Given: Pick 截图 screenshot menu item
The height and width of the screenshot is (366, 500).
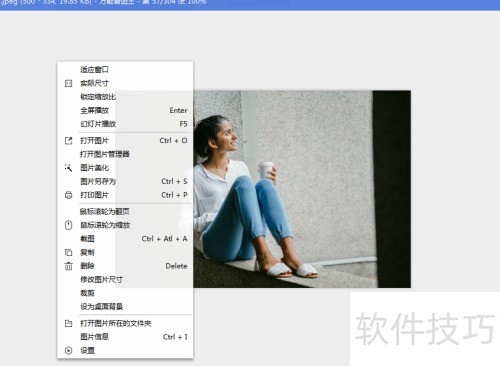Looking at the screenshot, I should pos(125,239).
